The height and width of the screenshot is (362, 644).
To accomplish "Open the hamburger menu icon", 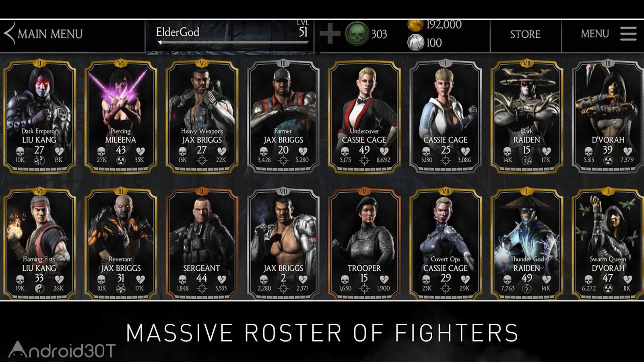I will pyautogui.click(x=628, y=34).
